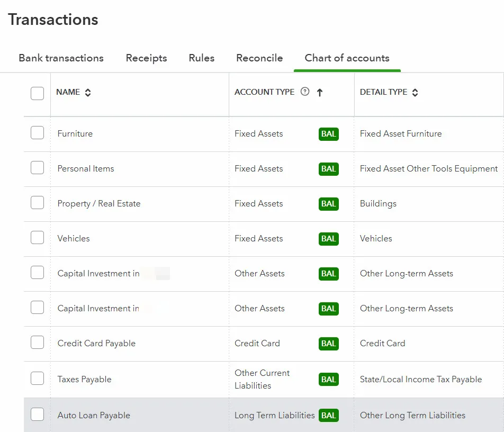Select the Vehicles row checkbox
Image resolution: width=504 pixels, height=432 pixels.
point(37,238)
